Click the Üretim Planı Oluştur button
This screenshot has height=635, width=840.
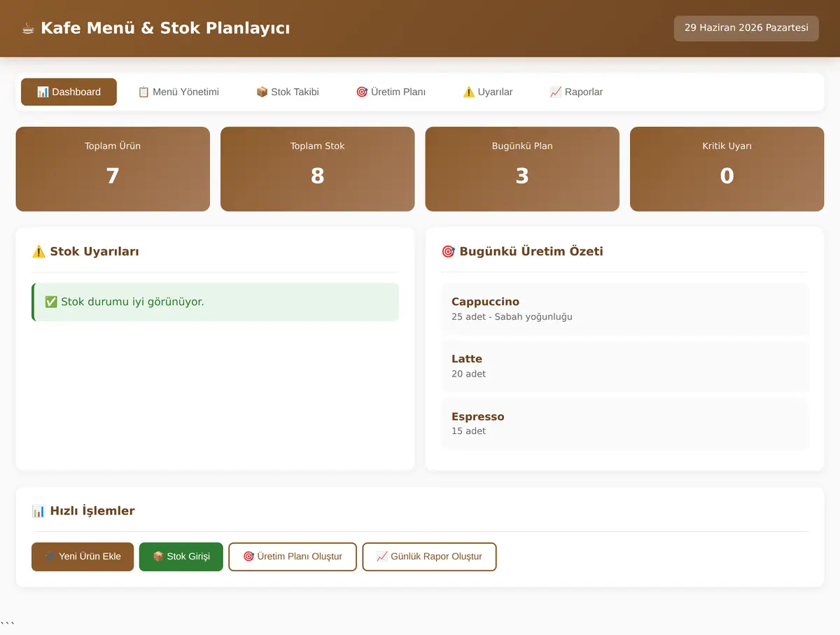coord(293,557)
